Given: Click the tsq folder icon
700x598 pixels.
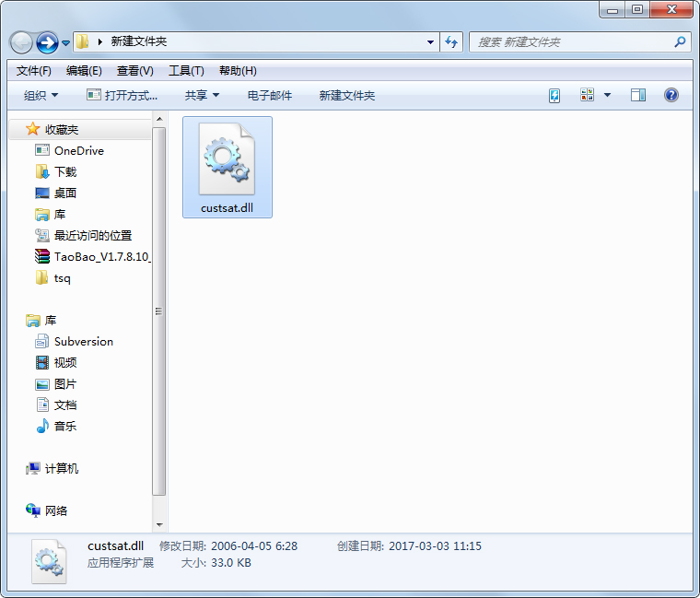Looking at the screenshot, I should click(41, 277).
